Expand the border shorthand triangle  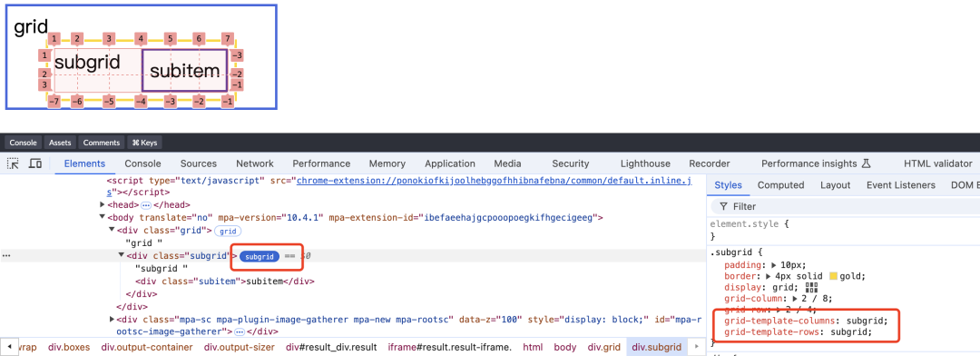tap(769, 276)
